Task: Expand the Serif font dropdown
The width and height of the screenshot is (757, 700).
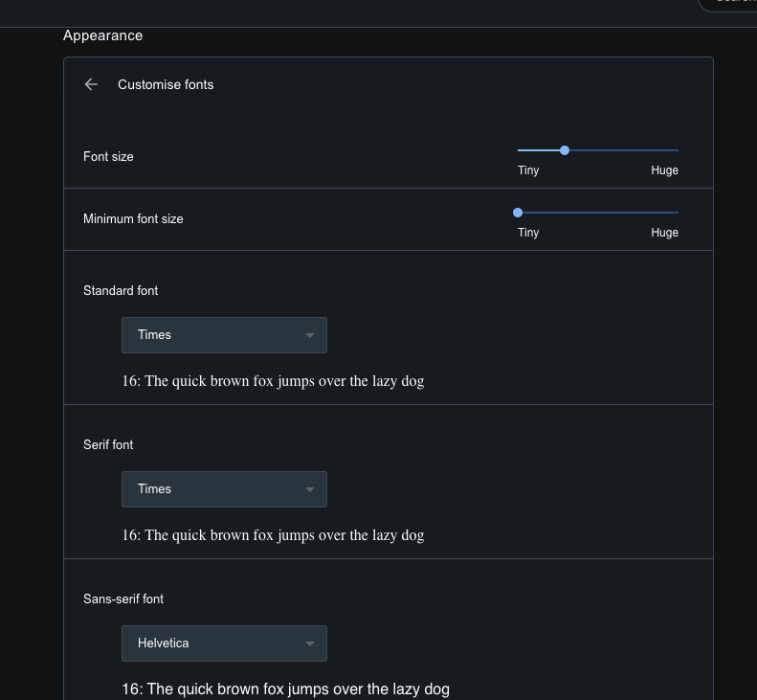Action: pos(224,489)
